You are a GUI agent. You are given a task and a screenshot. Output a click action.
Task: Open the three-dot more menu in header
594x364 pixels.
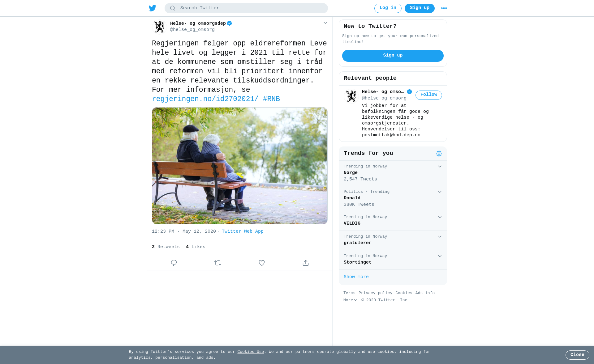[x=444, y=8]
